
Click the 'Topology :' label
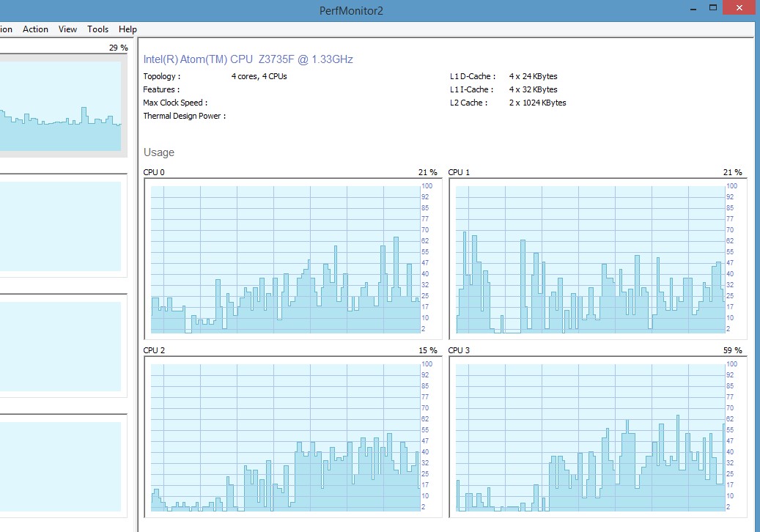click(162, 76)
